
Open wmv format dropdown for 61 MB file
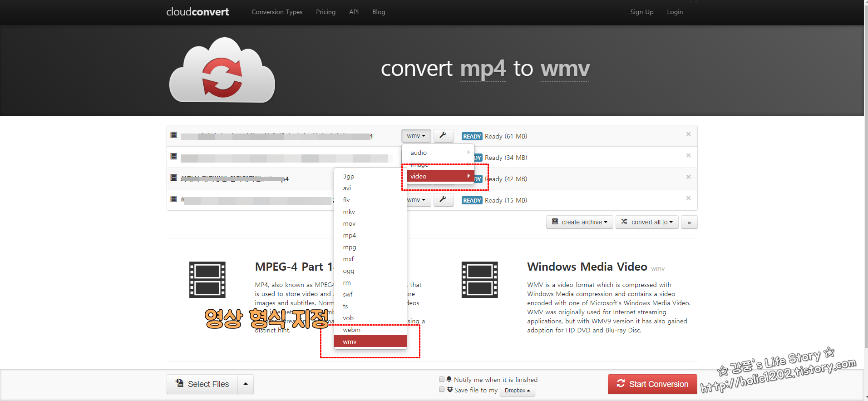pos(416,136)
